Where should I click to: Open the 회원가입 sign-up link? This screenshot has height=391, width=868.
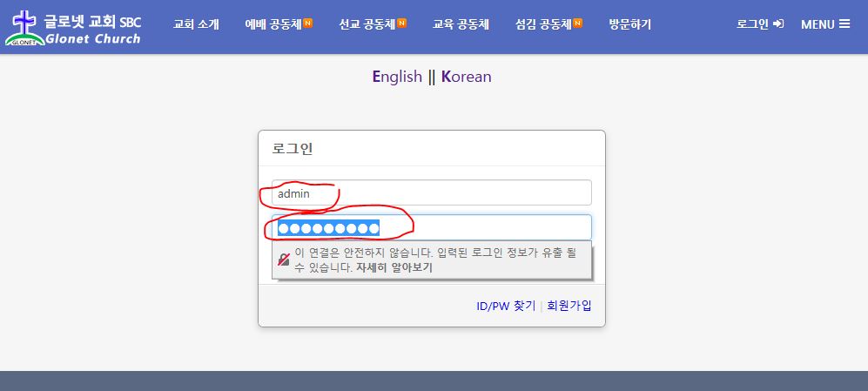(x=569, y=306)
